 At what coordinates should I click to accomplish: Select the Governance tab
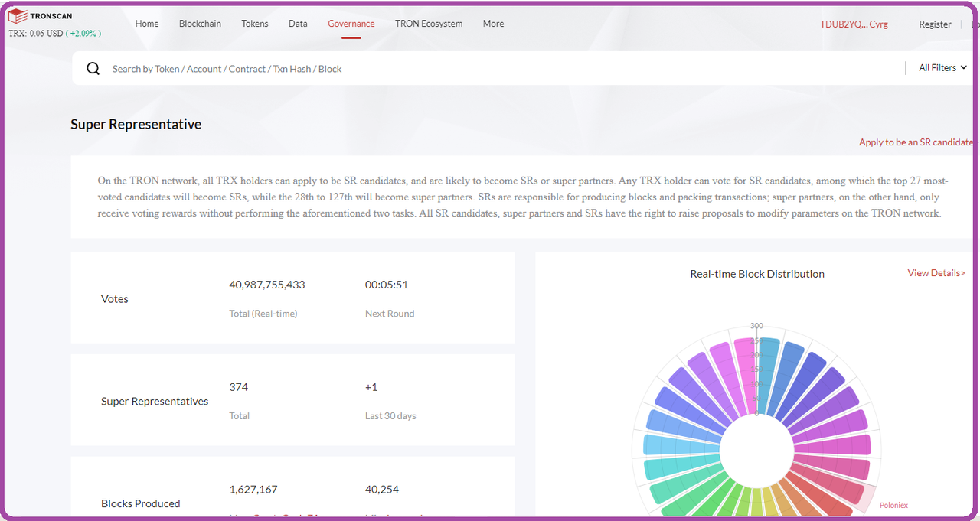351,24
